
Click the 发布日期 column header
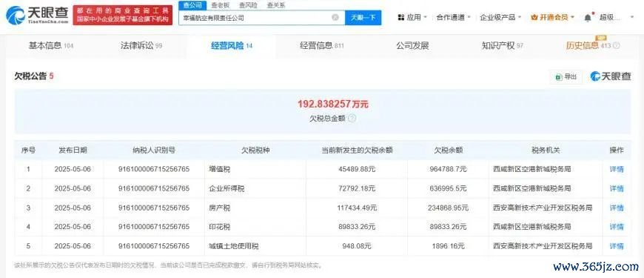point(73,150)
